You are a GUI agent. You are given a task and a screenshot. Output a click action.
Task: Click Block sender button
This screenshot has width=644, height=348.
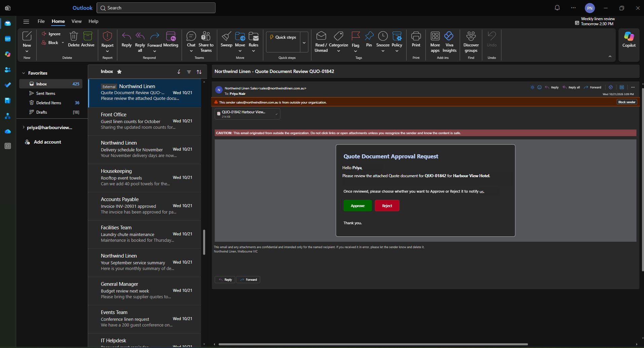pyautogui.click(x=627, y=102)
